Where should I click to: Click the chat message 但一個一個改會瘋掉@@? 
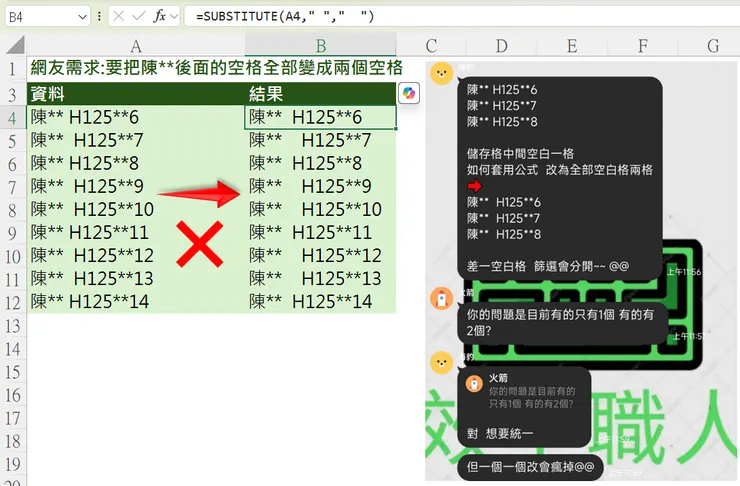530,467
